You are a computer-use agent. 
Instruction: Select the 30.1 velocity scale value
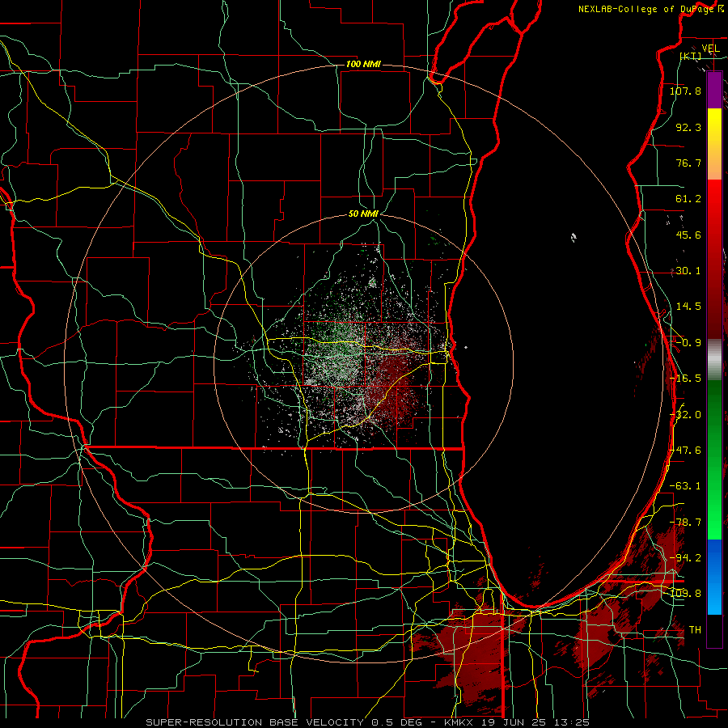point(688,271)
